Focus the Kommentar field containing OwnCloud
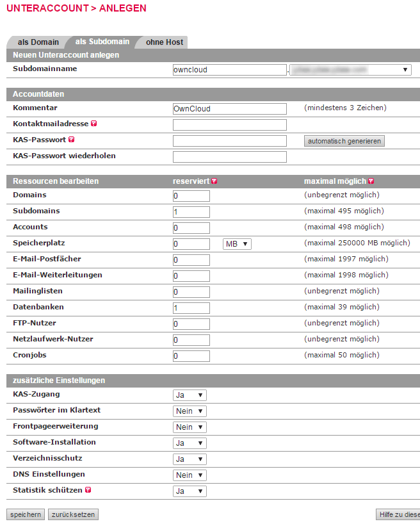This screenshot has width=420, height=524. [x=230, y=109]
